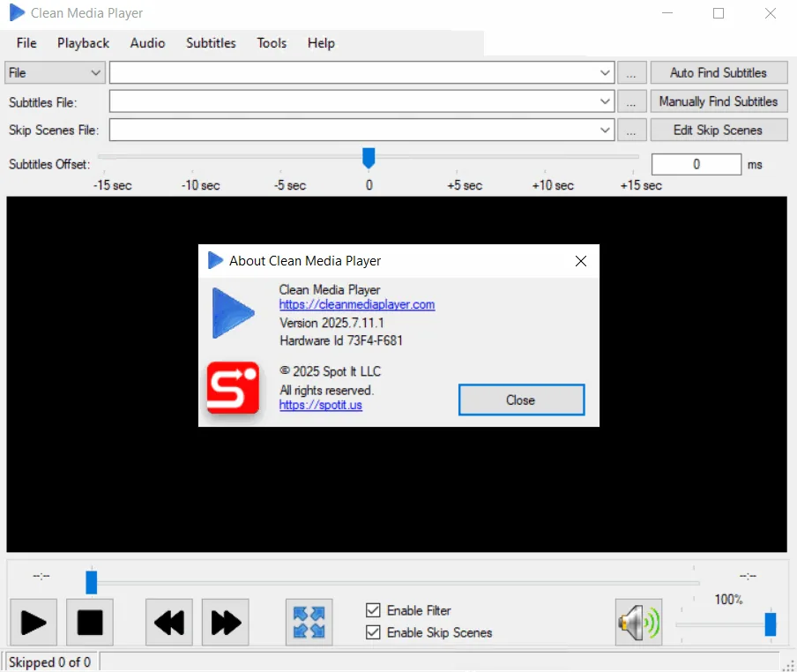Open the Playback menu
The image size is (797, 672).
click(x=84, y=43)
